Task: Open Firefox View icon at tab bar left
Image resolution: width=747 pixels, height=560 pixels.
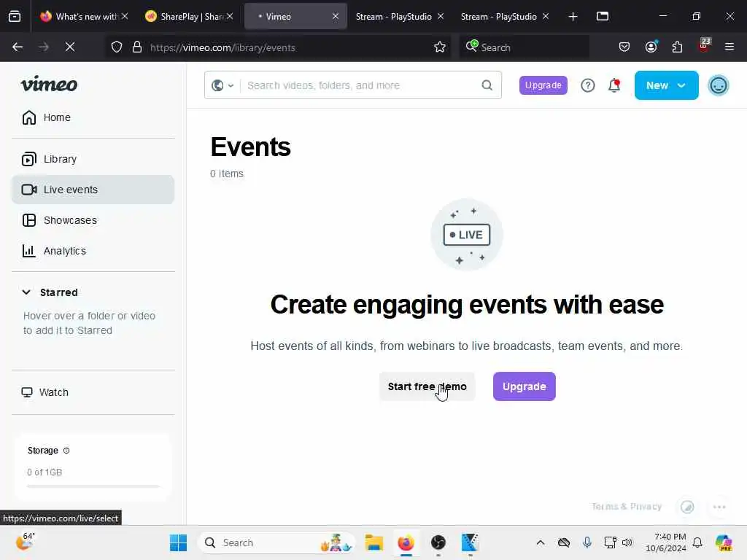Action: [15, 17]
